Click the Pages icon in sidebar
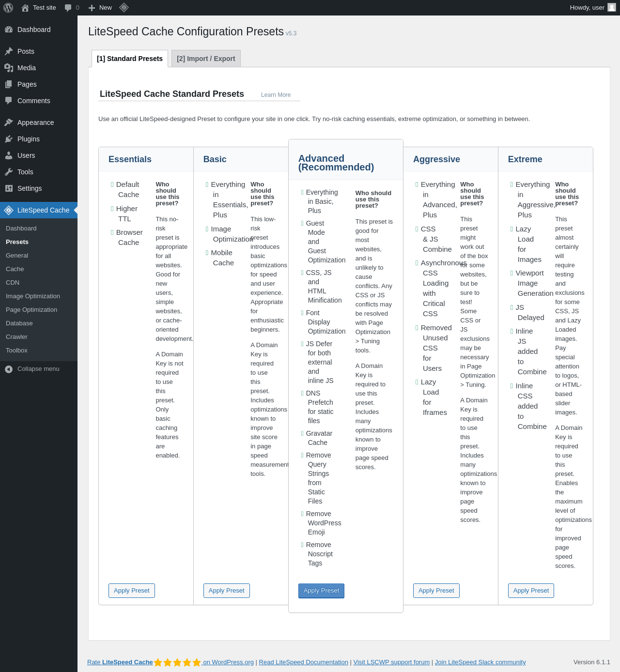620x672 pixels. [9, 84]
